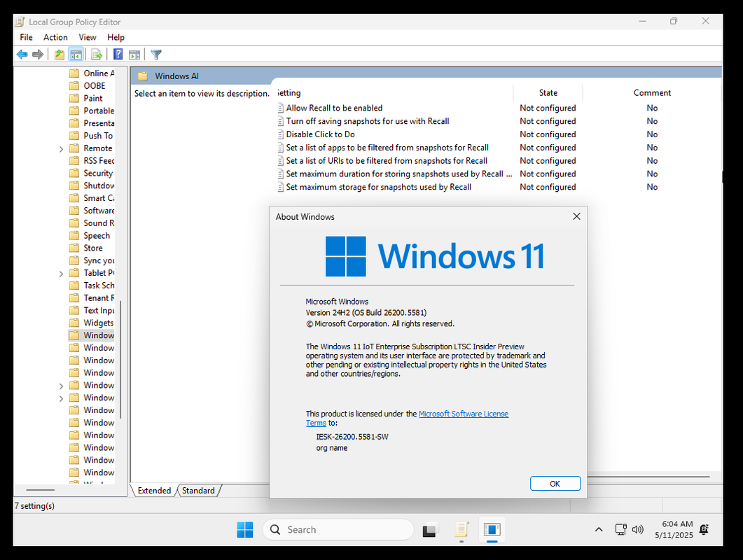The image size is (743, 560).
Task: Click the Paint folder icon in the tree
Action: point(74,98)
